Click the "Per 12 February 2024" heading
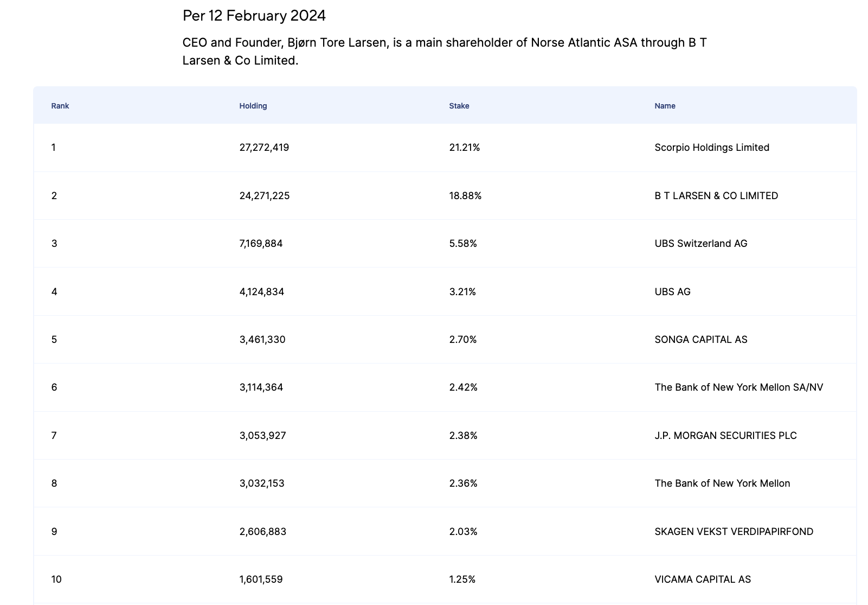Screen dimensions: 868x605 coord(254,16)
